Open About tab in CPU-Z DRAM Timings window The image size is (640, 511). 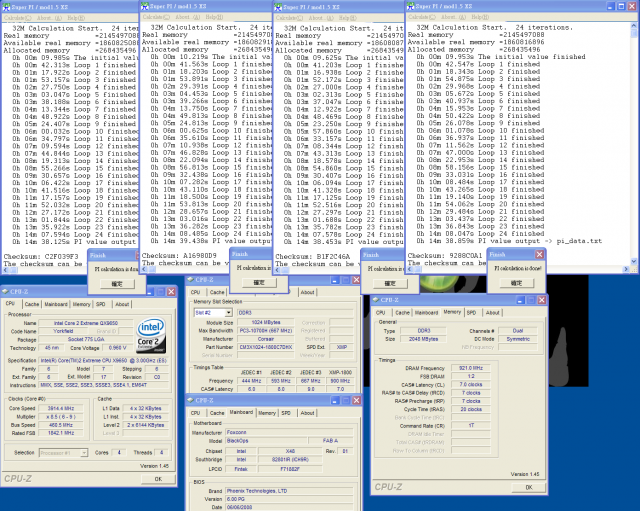click(493, 313)
